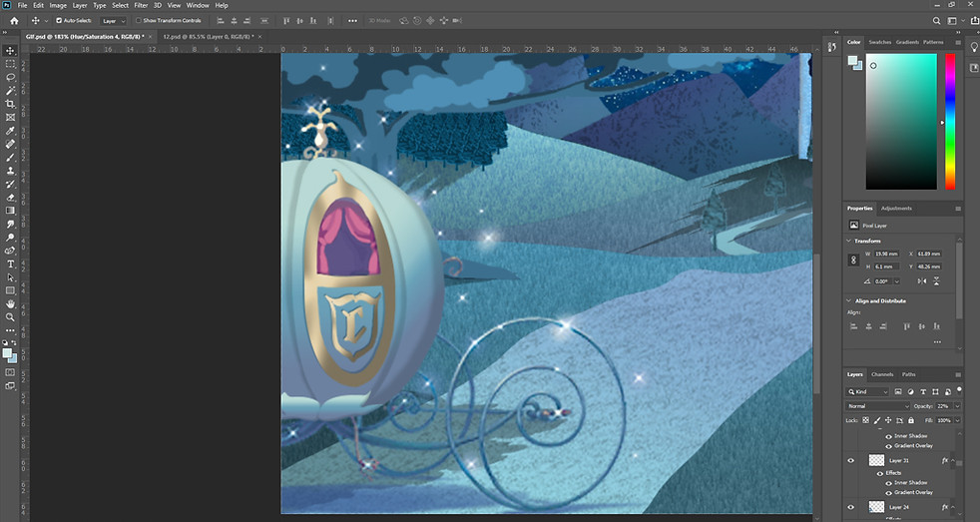Select the Frame tool
Image resolution: width=980 pixels, height=522 pixels.
pos(10,117)
